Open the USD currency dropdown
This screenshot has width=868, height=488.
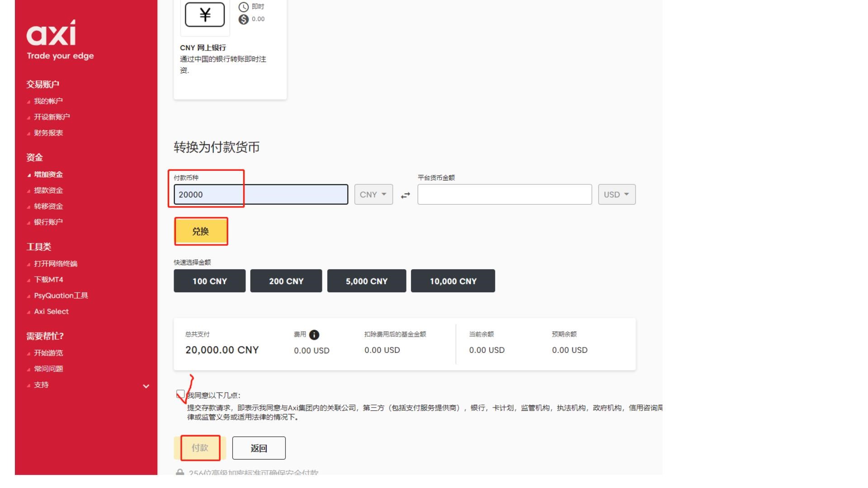(x=616, y=194)
